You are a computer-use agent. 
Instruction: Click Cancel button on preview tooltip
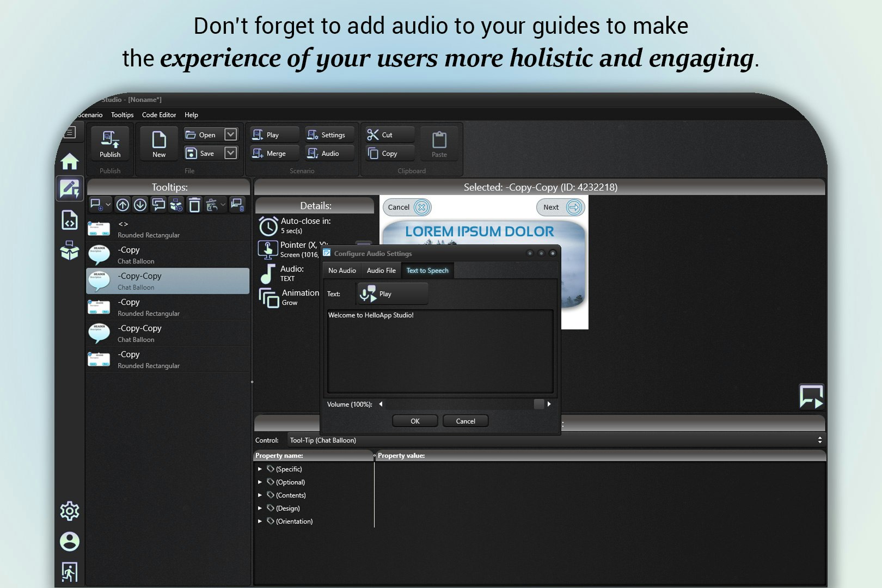408,207
